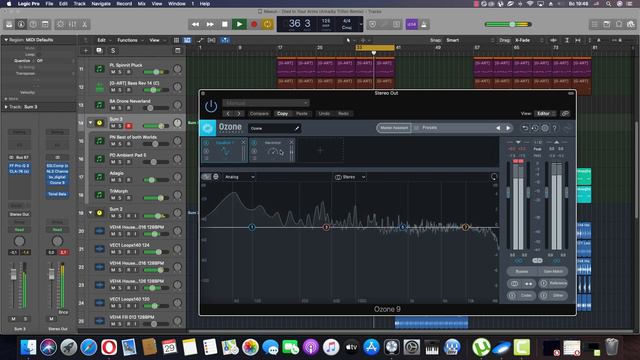Click Paste button in plugin header
The image size is (640, 360).
pyautogui.click(x=302, y=113)
